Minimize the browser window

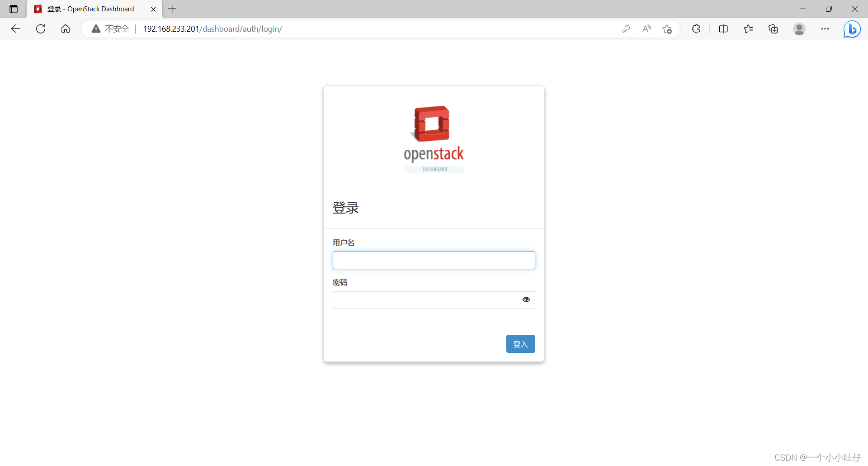coord(803,9)
